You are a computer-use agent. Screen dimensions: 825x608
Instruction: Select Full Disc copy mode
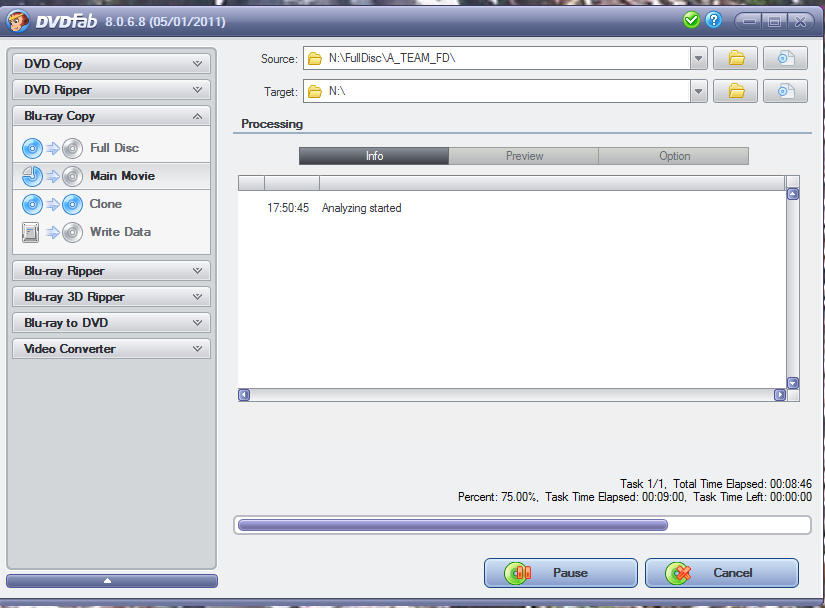112,148
